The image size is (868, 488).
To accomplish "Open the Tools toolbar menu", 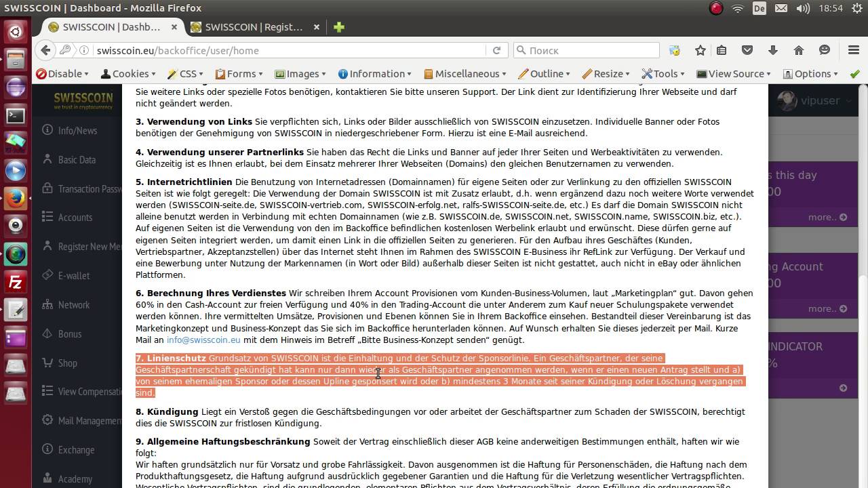I will [x=663, y=74].
